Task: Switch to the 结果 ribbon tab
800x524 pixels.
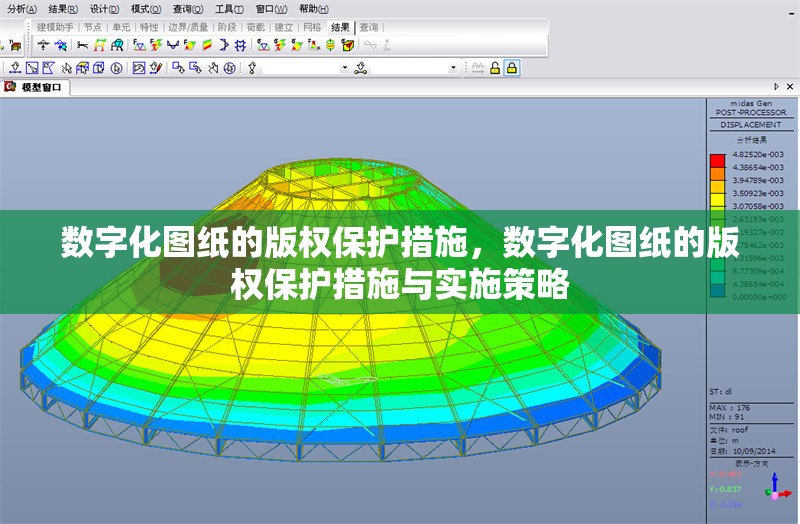Action: coord(340,27)
